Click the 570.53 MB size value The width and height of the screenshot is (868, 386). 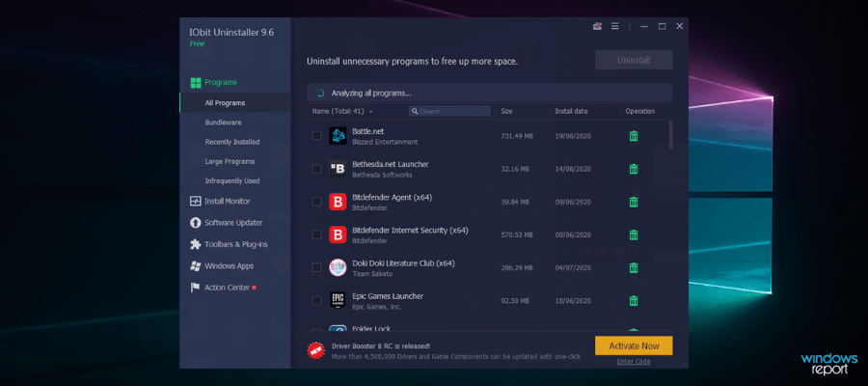pos(517,234)
